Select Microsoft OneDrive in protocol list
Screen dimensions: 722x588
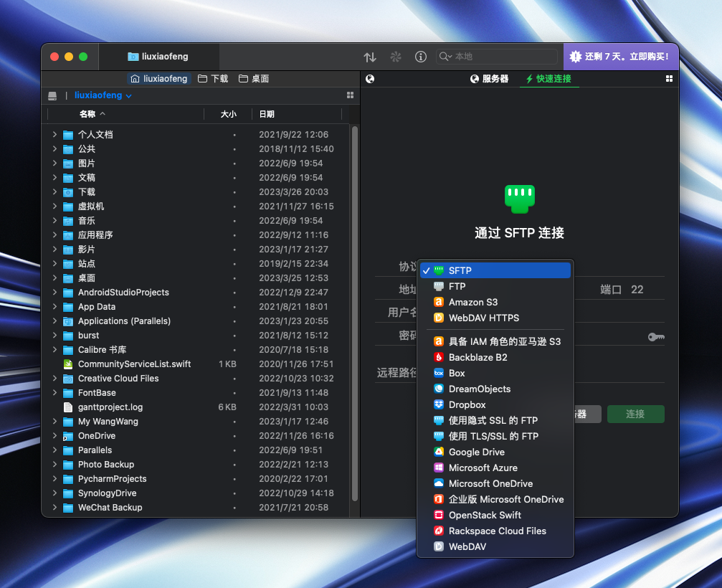[x=495, y=483]
